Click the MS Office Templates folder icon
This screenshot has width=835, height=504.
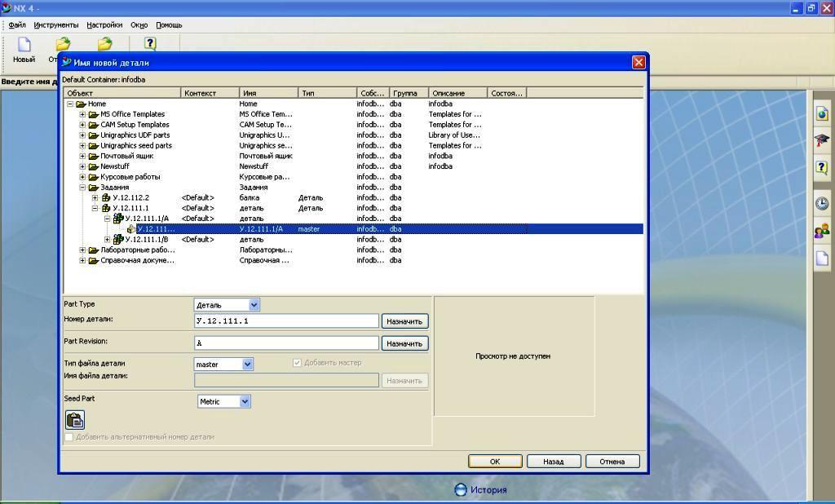click(x=93, y=114)
